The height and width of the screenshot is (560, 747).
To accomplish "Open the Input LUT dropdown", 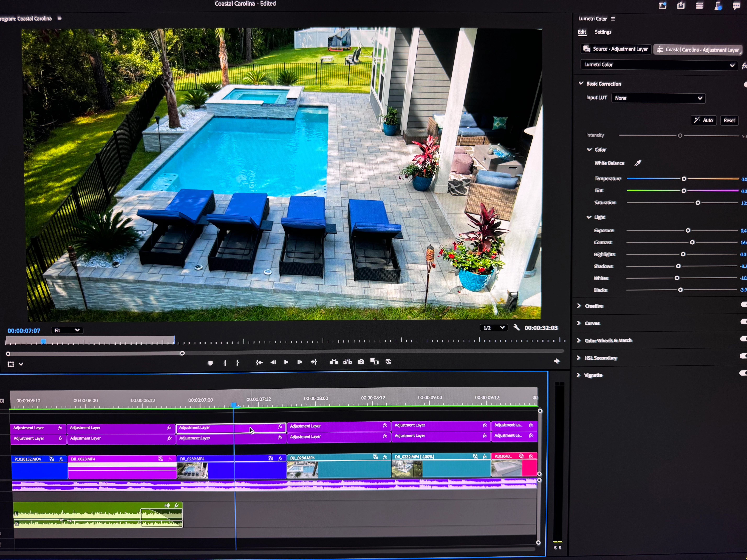I will tap(658, 98).
